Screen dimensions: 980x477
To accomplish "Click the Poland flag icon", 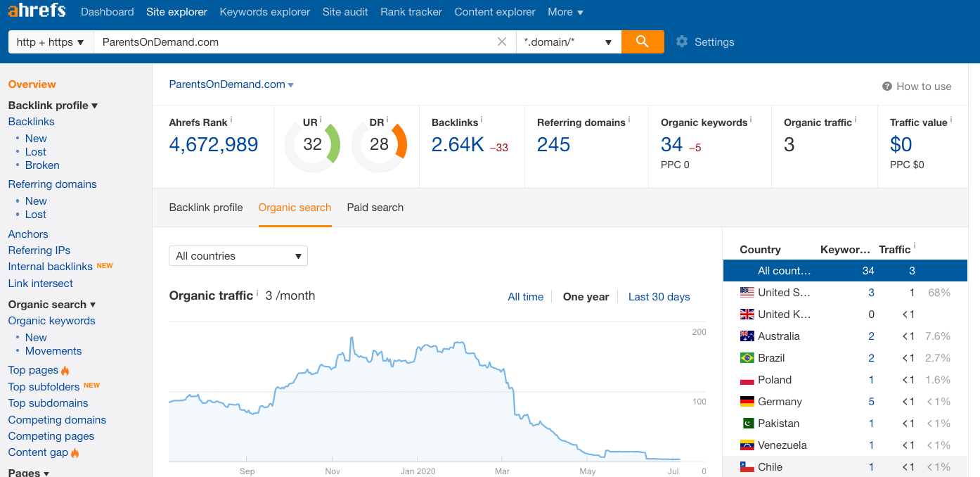I will pos(747,380).
